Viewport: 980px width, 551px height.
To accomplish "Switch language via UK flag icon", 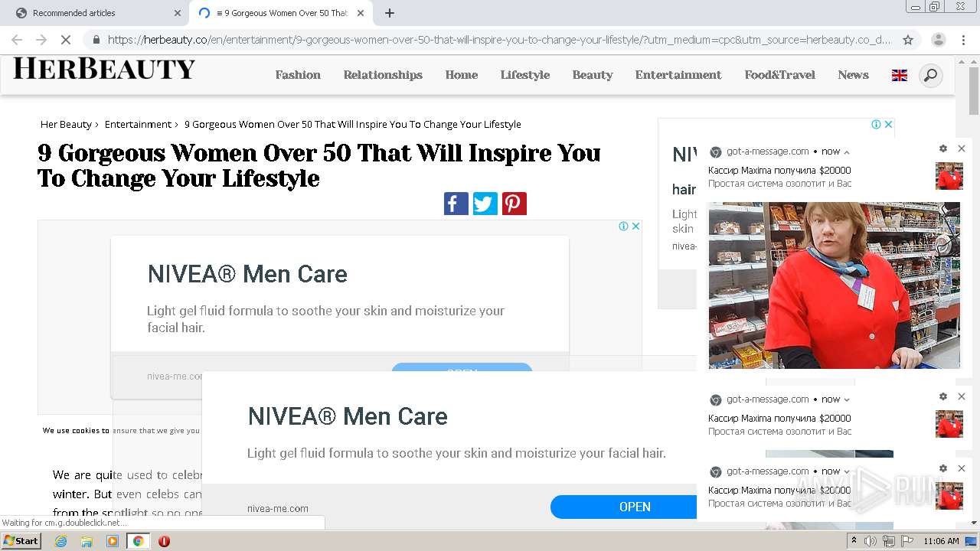I will coord(900,75).
